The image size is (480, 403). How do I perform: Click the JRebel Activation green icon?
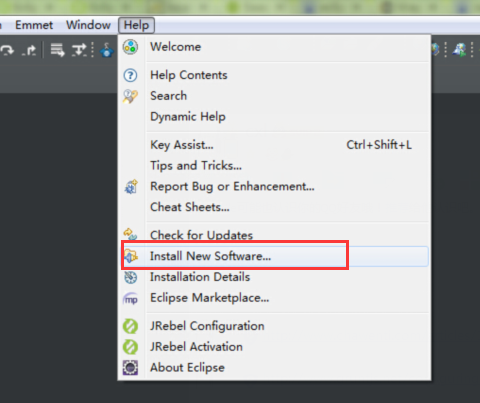[x=130, y=347]
